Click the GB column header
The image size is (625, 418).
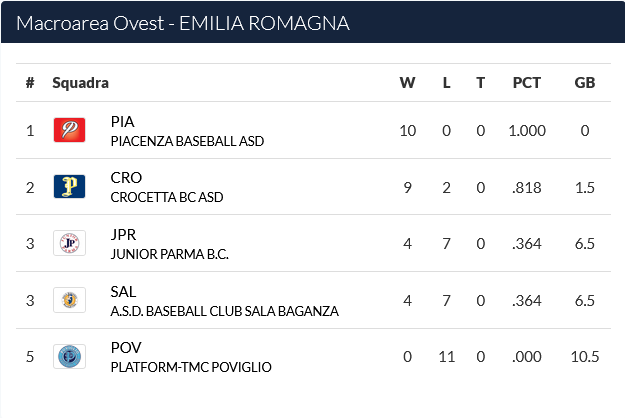click(x=584, y=83)
